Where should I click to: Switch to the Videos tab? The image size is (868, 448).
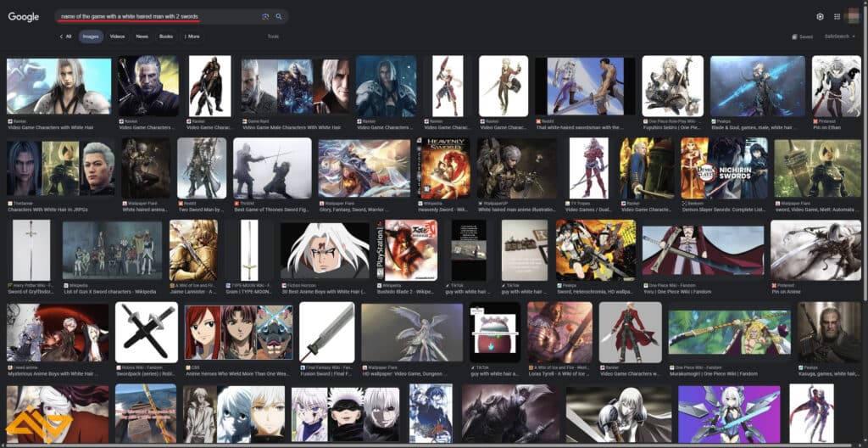(117, 36)
